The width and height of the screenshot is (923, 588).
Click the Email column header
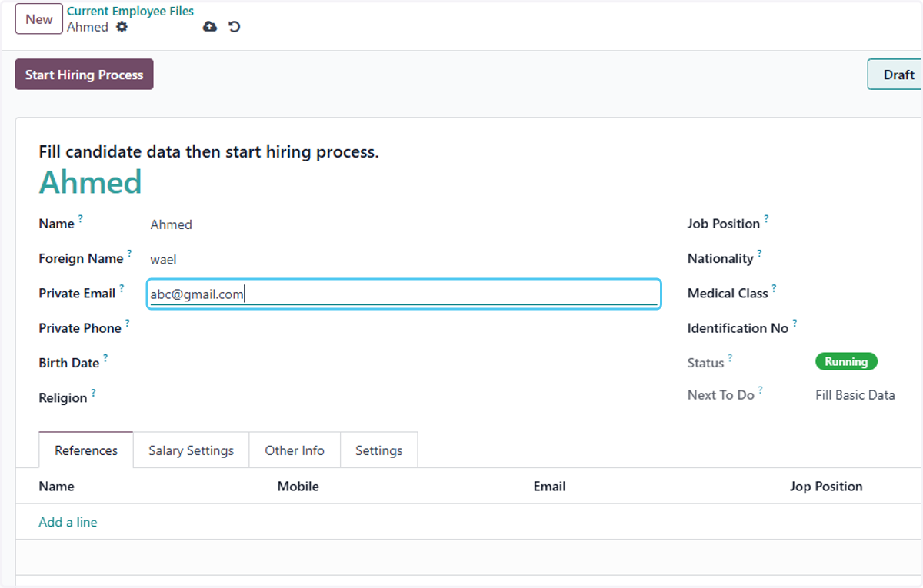tap(549, 487)
